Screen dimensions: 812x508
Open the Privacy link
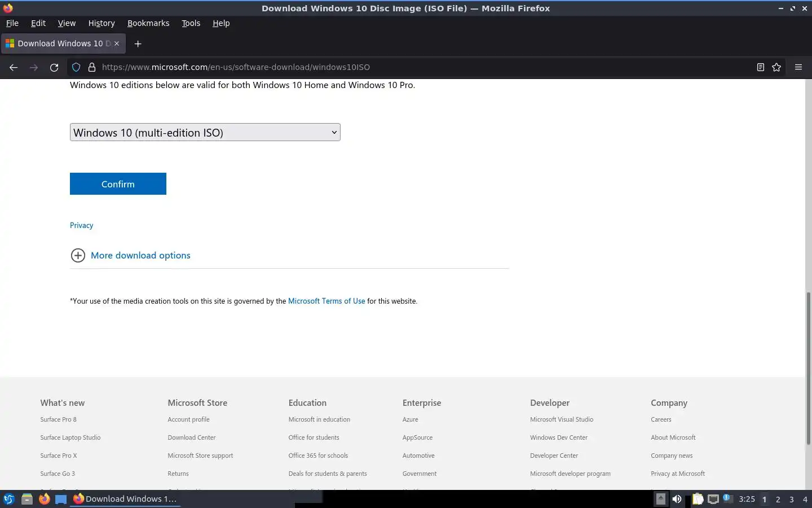(81, 225)
